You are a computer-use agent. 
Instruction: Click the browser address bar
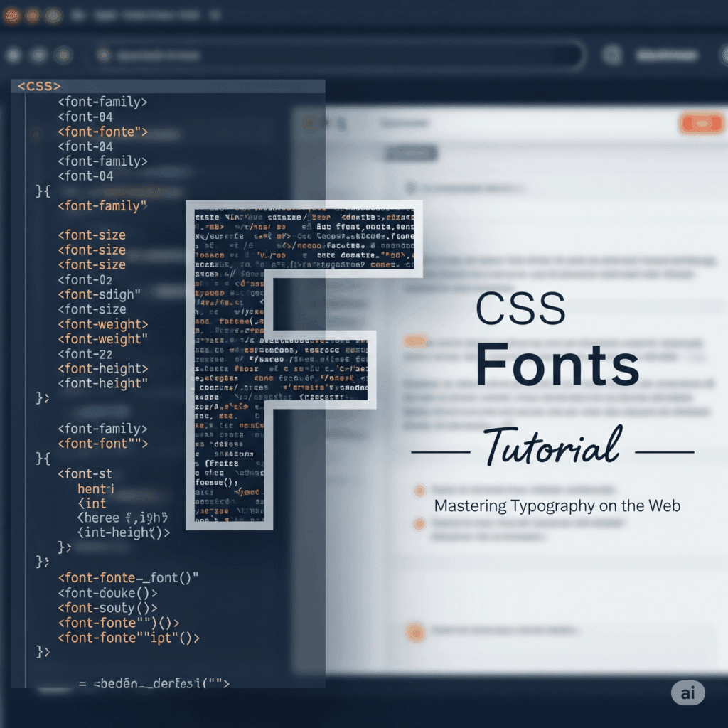(341, 55)
